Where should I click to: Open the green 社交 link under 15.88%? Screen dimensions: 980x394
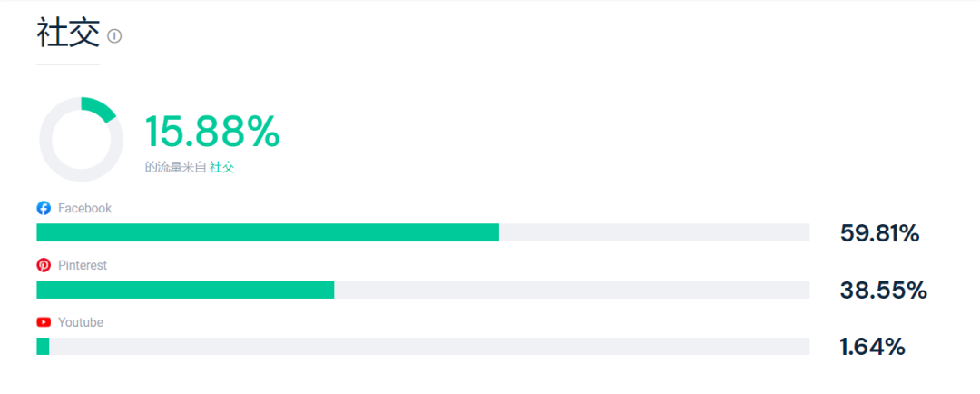coord(222,167)
